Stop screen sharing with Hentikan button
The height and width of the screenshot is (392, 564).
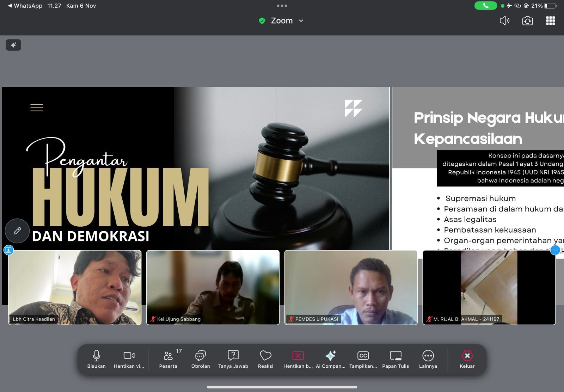tap(298, 359)
